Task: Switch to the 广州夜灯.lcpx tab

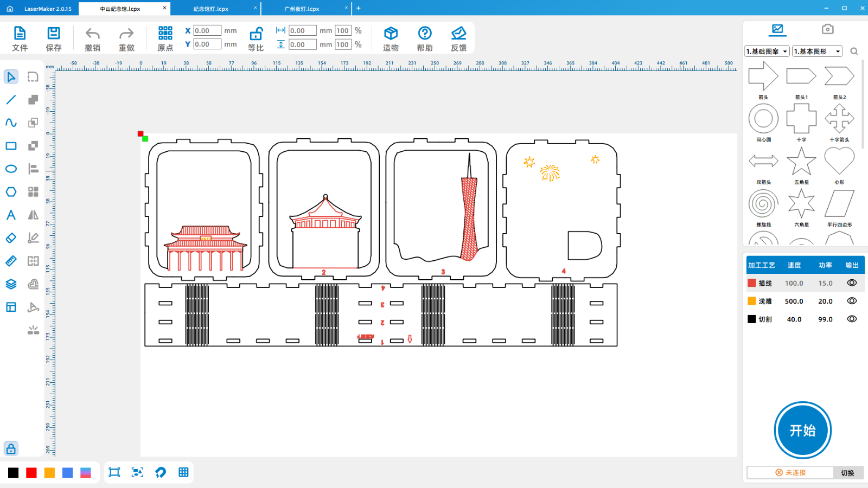Action: (x=302, y=9)
